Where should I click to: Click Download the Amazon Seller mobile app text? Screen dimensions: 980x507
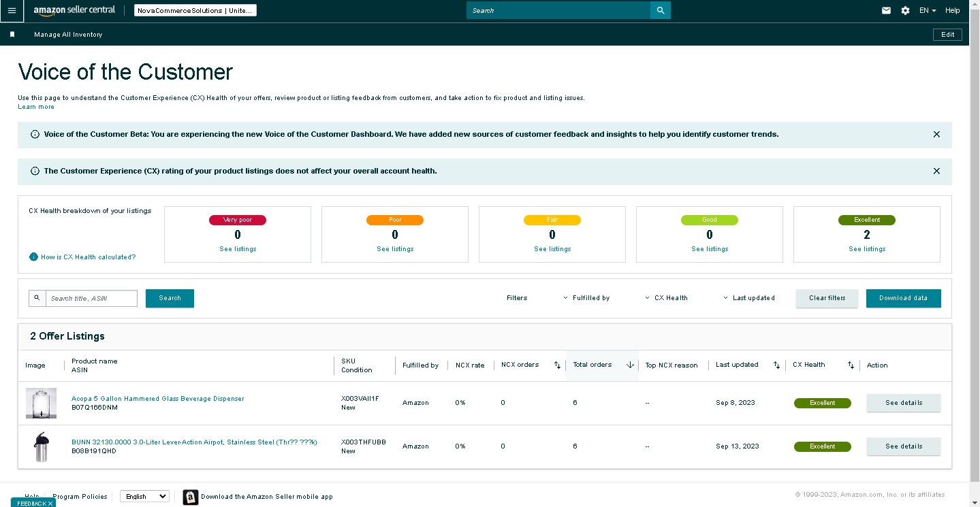coord(267,497)
